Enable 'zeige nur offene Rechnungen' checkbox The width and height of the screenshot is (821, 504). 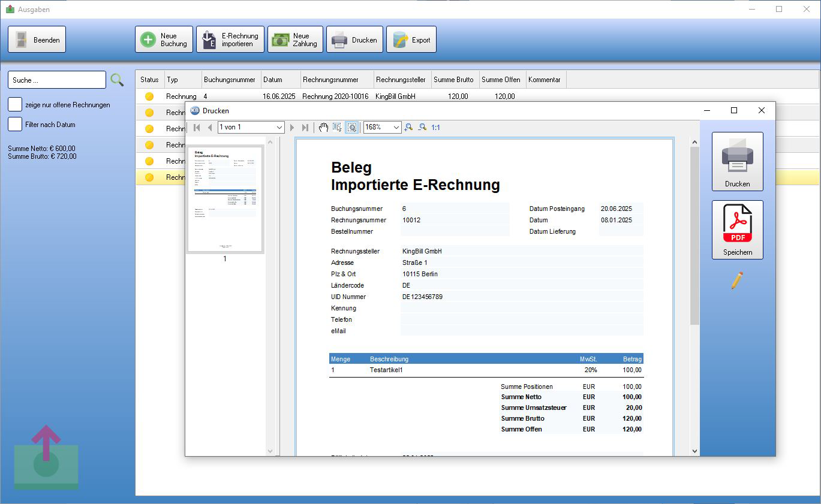pos(15,104)
